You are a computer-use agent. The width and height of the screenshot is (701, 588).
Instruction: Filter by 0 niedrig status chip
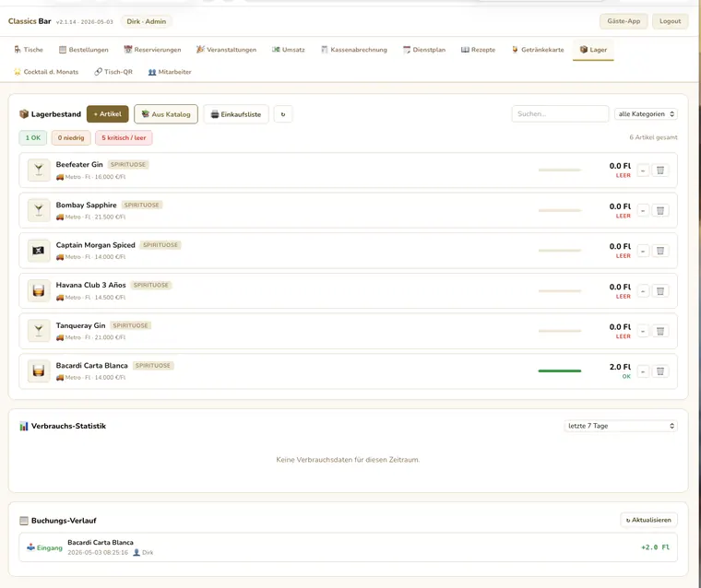click(71, 137)
